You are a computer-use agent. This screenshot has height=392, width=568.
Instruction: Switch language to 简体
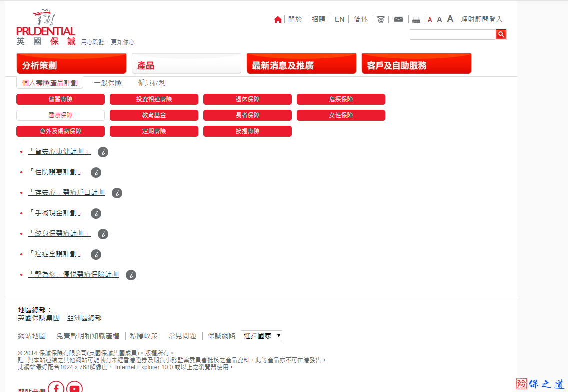pos(361,19)
